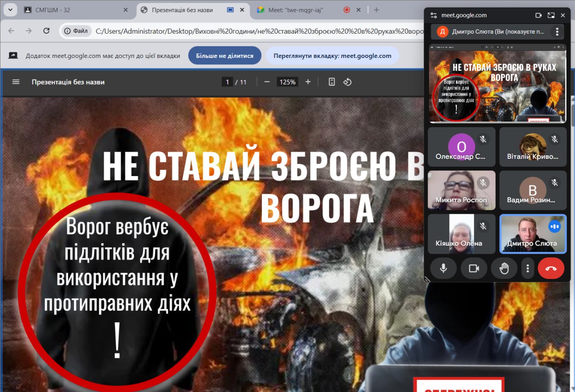Click muted mic icon on Микита Роспоп tile
575x392 pixels.
tap(483, 183)
